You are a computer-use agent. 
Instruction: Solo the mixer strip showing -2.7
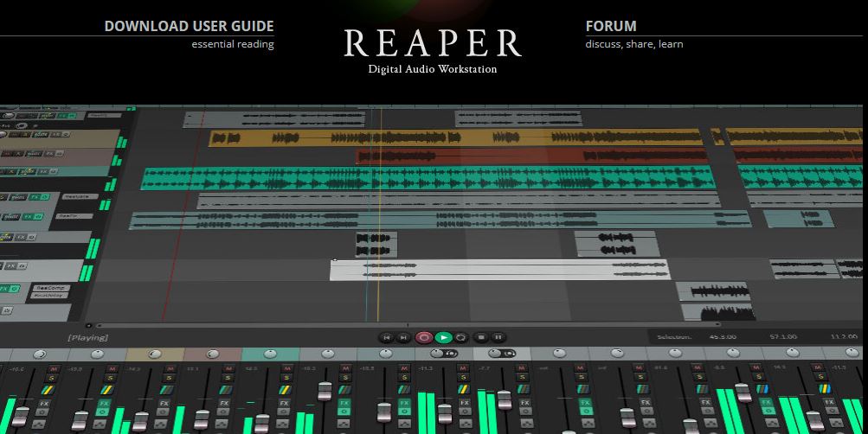coord(522,377)
